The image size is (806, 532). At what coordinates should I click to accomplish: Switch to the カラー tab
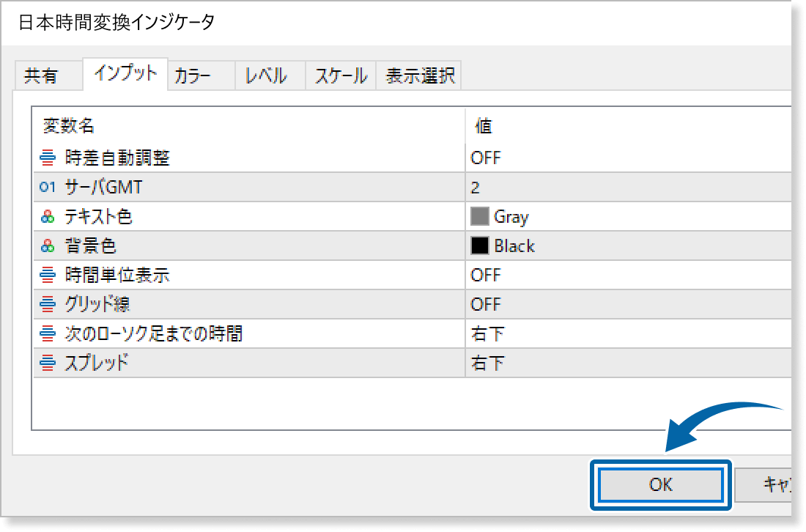(193, 76)
